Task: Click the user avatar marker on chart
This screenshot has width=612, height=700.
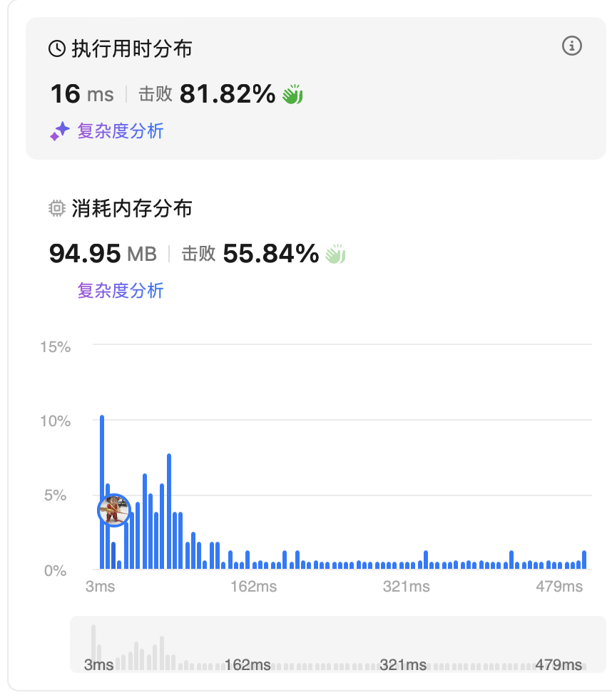Action: 114,510
